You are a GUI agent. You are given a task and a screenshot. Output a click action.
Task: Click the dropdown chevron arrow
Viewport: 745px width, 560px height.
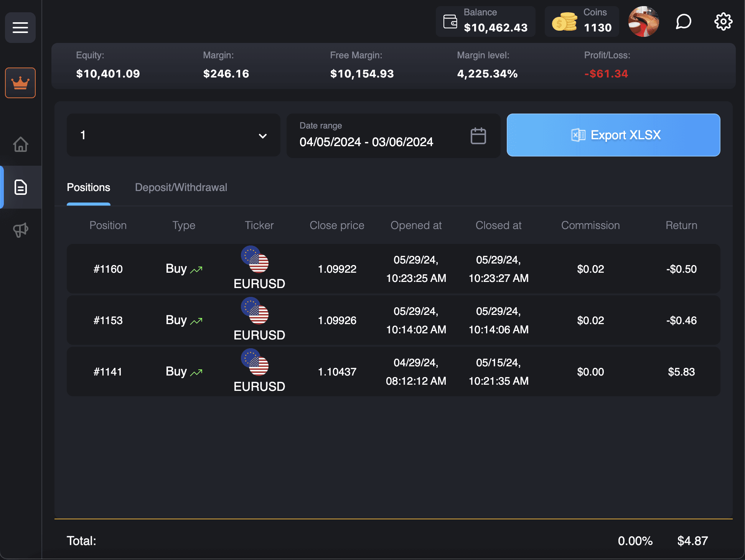[263, 136]
